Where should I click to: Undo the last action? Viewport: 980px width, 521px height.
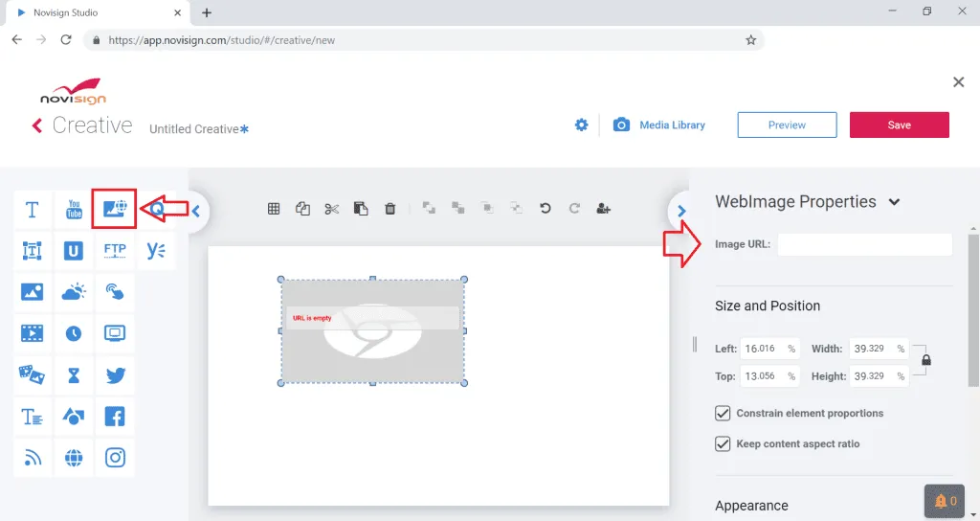point(545,208)
